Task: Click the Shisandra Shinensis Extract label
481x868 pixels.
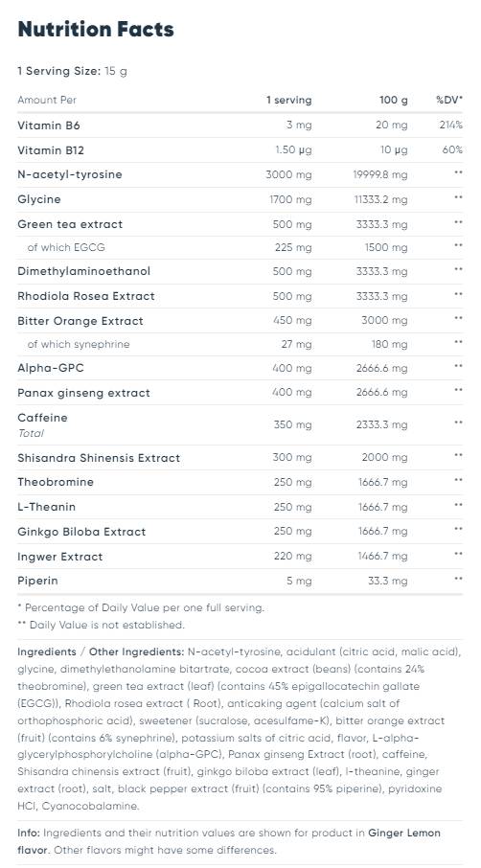Action: pos(99,458)
